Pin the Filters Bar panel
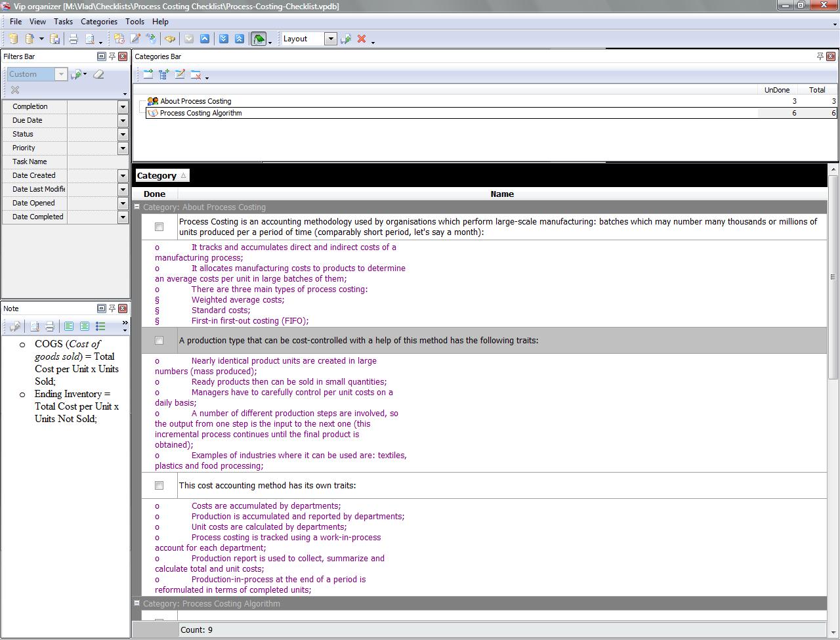This screenshot has width=840, height=640. pos(112,56)
